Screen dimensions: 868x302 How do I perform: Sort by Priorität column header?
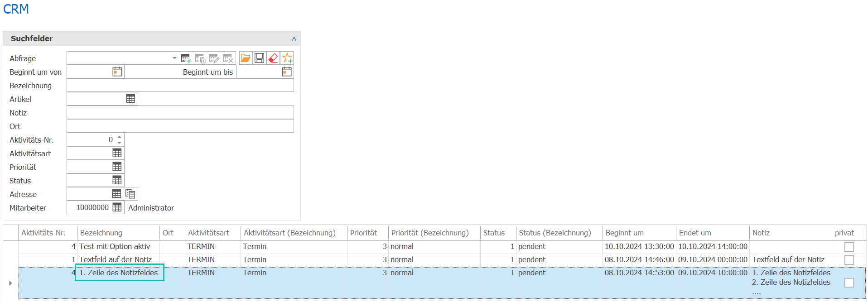(368, 233)
